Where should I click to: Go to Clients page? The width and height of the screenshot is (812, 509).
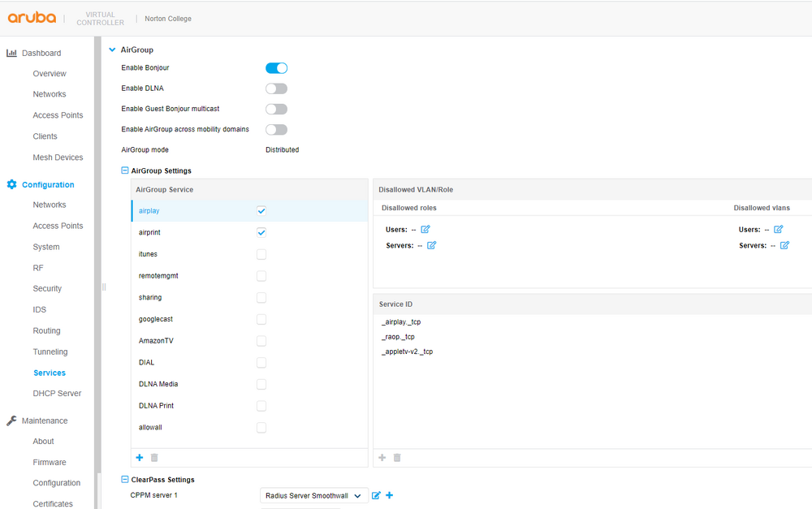[x=45, y=136]
